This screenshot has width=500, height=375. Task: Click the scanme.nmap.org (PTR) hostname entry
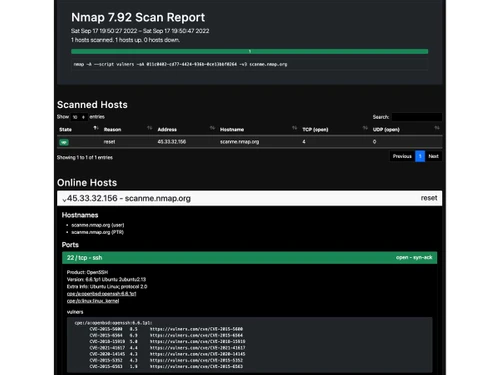point(97,232)
